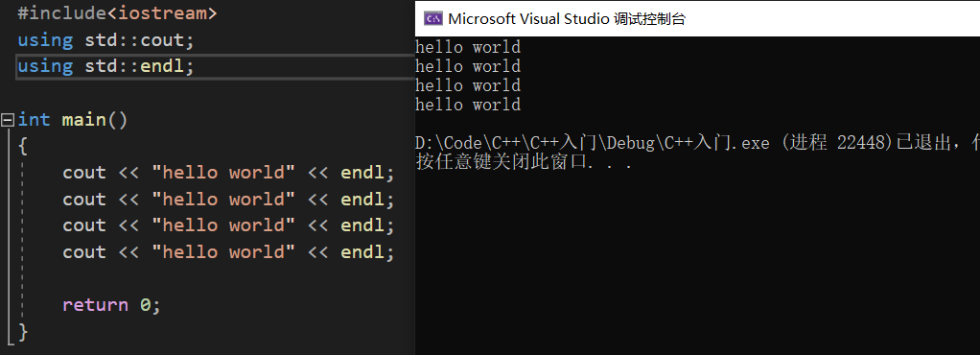Click the last hello world console output
This screenshot has height=355, width=980.
pyautogui.click(x=468, y=105)
